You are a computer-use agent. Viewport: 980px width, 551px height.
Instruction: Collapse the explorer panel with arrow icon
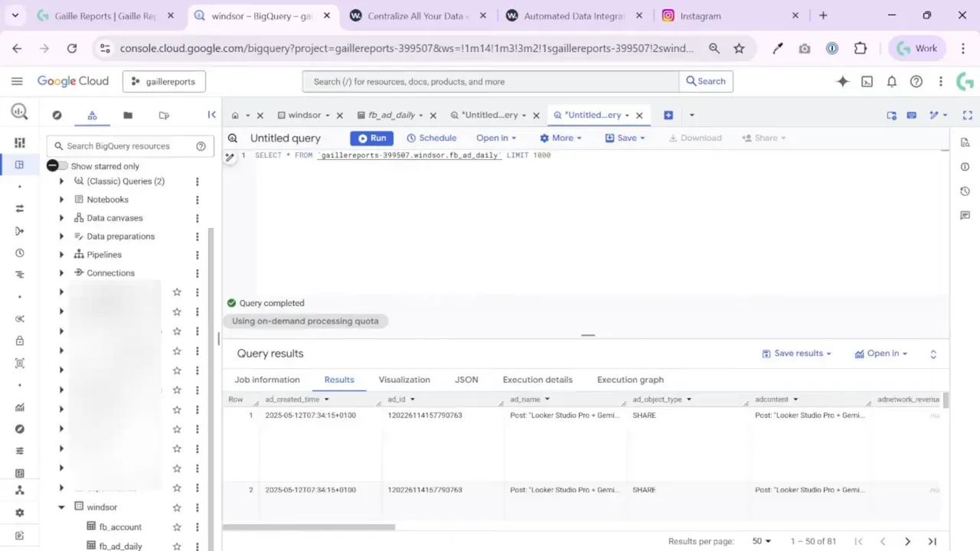[x=212, y=115]
